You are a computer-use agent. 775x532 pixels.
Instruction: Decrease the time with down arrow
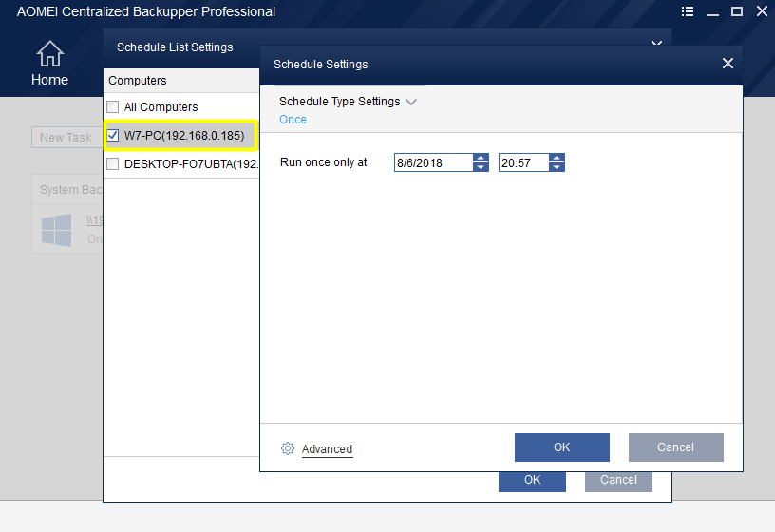point(557,167)
